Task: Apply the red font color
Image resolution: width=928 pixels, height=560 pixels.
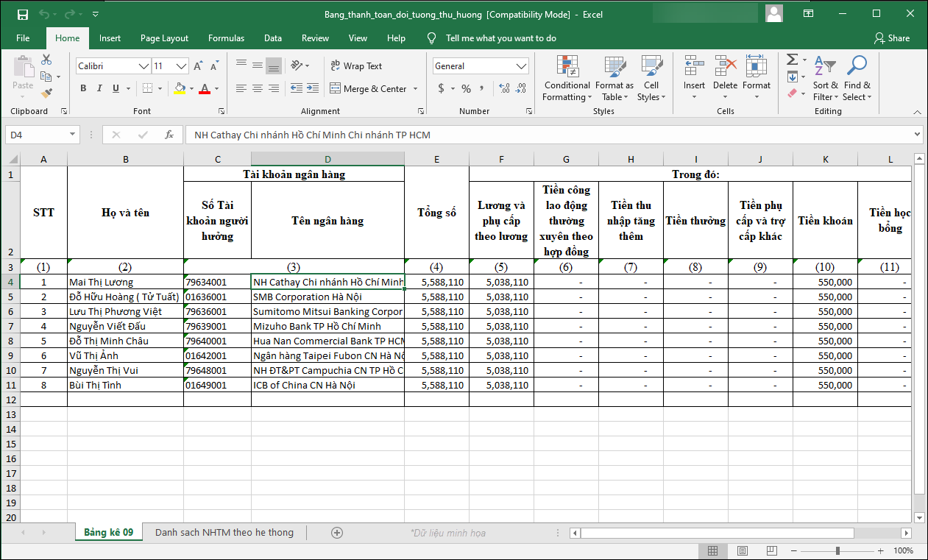Action: [x=205, y=89]
